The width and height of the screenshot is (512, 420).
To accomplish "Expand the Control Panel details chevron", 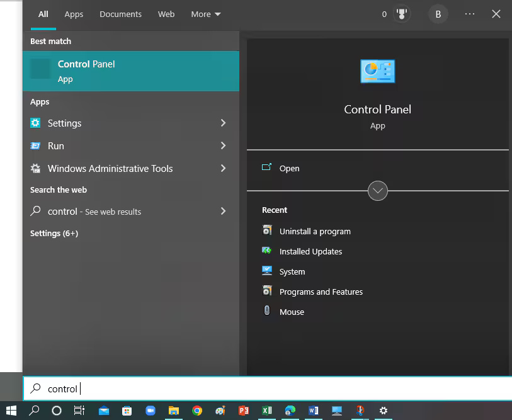I will [x=377, y=190].
